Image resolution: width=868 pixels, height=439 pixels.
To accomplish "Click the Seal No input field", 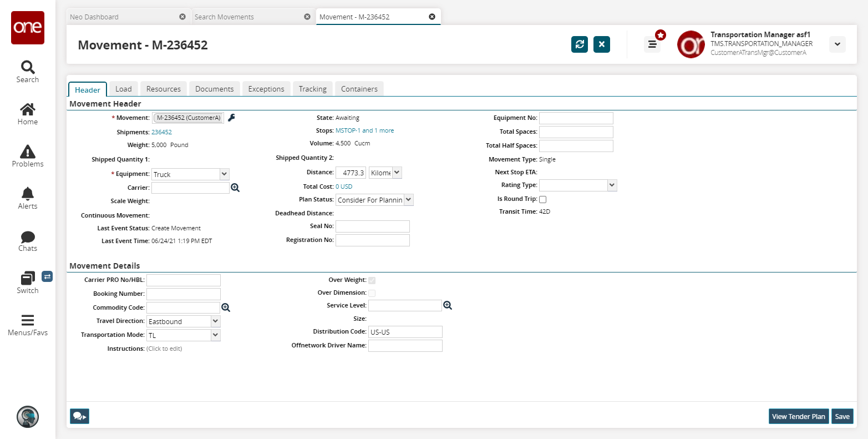I will click(373, 226).
